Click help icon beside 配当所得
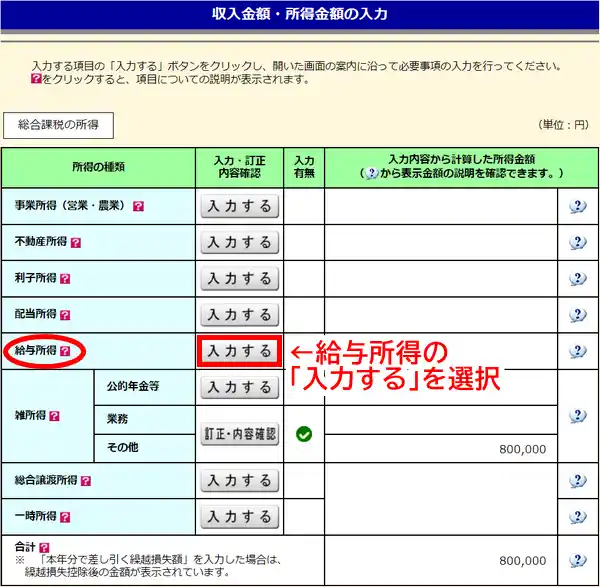This screenshot has height=587, width=600. click(x=65, y=315)
